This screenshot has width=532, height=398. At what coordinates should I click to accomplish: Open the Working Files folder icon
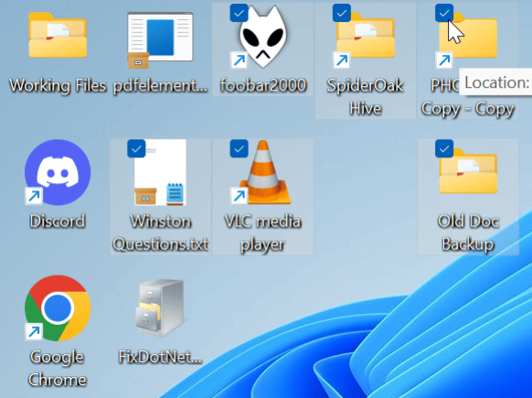pyautogui.click(x=58, y=36)
